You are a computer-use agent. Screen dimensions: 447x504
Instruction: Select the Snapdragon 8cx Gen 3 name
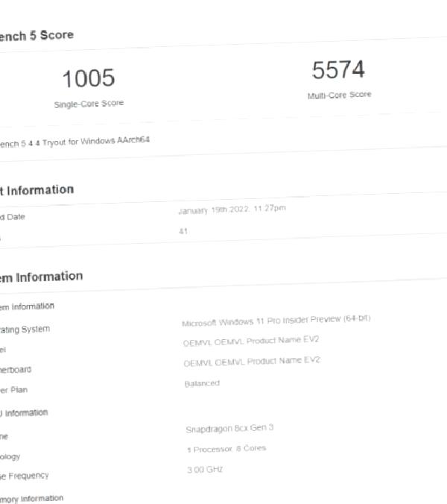[x=230, y=429]
